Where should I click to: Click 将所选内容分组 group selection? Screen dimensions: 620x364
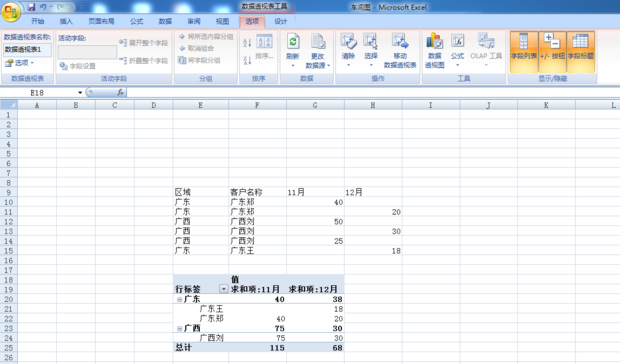pyautogui.click(x=206, y=37)
